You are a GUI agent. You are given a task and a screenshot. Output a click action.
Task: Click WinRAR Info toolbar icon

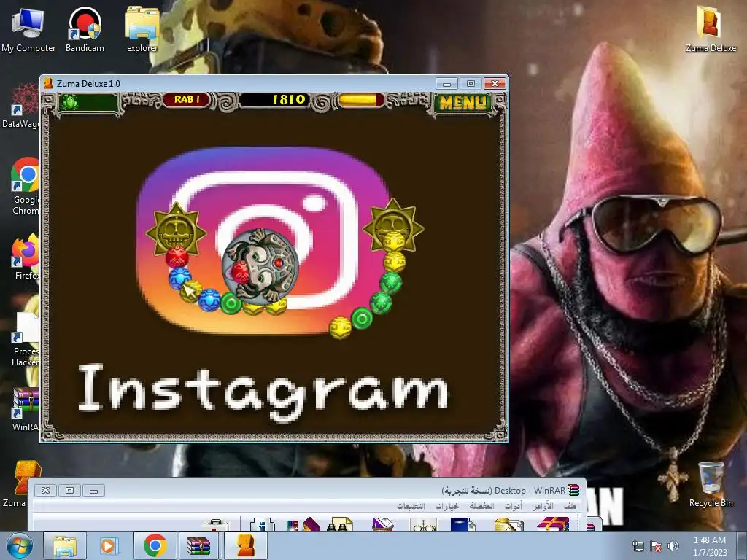pos(263,524)
